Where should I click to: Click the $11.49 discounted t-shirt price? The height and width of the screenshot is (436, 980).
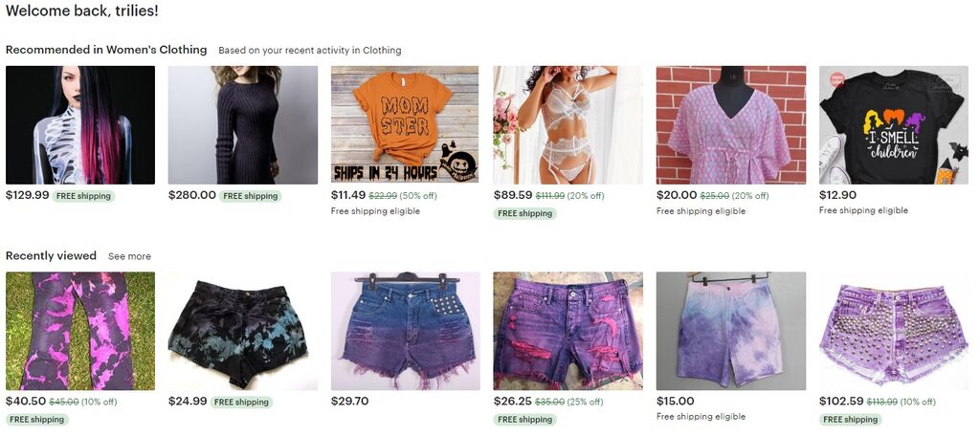[348, 195]
